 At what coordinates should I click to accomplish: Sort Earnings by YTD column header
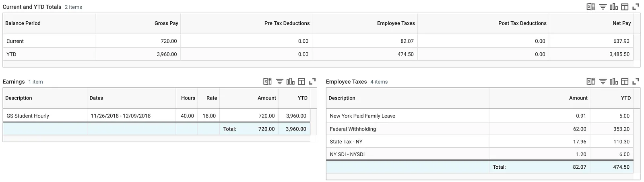295,98
